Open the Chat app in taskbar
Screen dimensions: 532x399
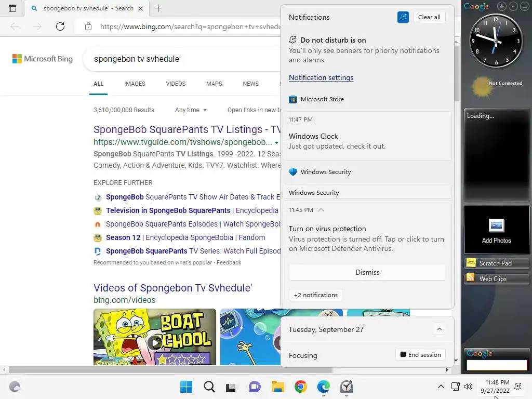coord(255,387)
